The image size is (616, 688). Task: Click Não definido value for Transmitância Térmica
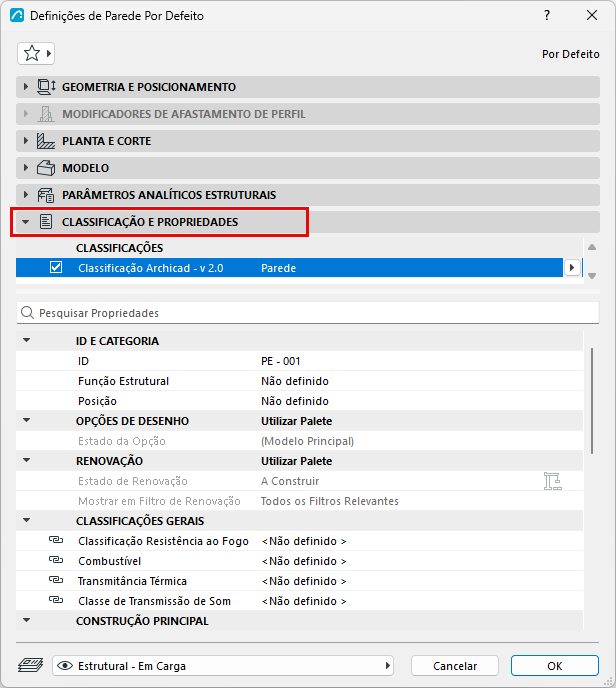[304, 581]
